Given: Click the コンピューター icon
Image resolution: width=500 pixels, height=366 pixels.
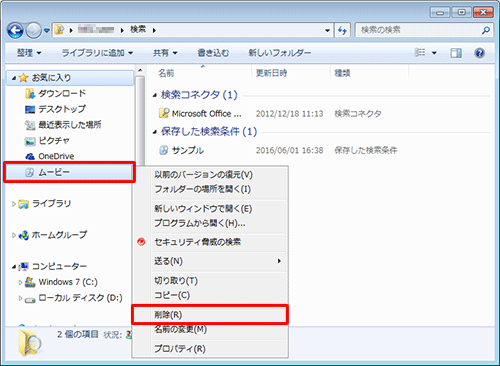Looking at the screenshot, I should point(23,266).
